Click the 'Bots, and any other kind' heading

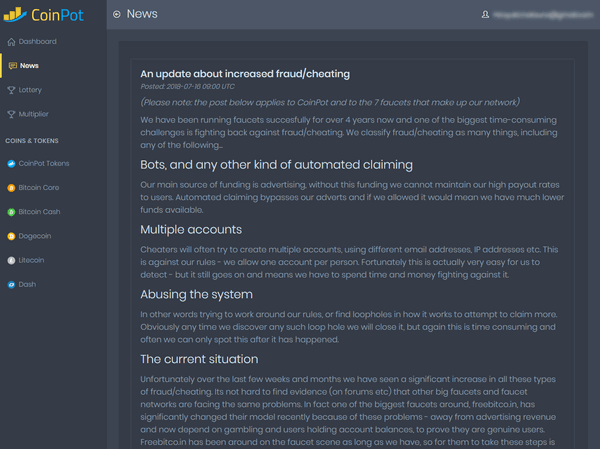tap(276, 165)
